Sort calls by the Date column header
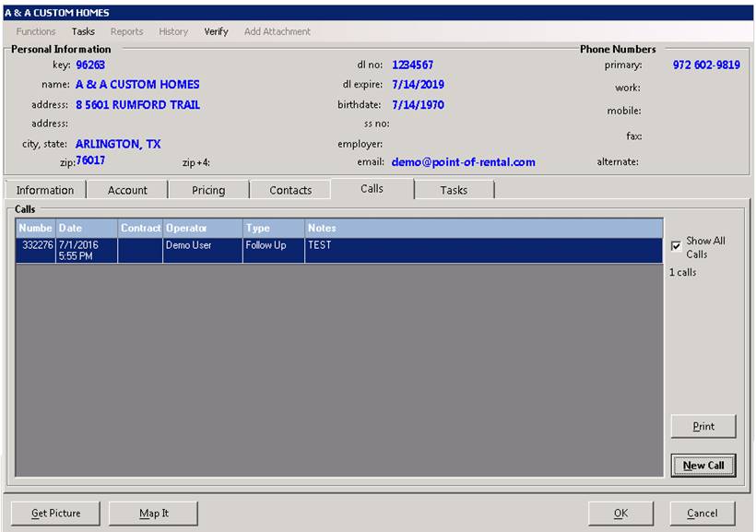 pos(87,228)
